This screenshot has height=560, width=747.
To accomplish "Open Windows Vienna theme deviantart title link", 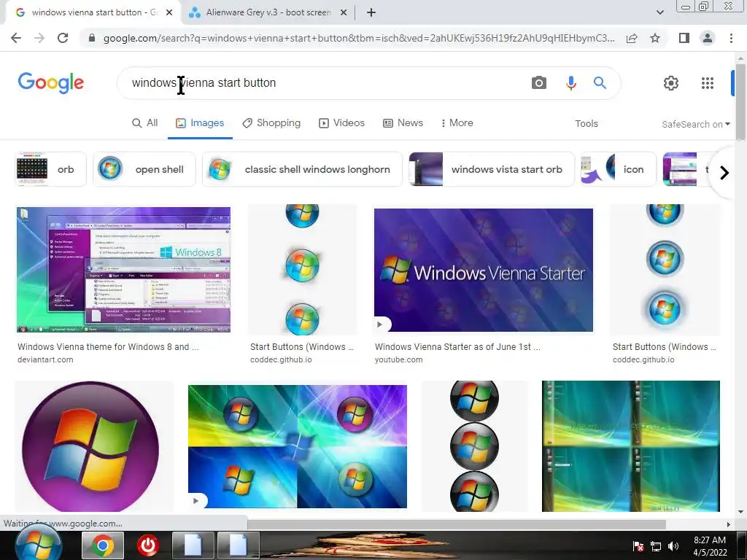I will (x=108, y=346).
